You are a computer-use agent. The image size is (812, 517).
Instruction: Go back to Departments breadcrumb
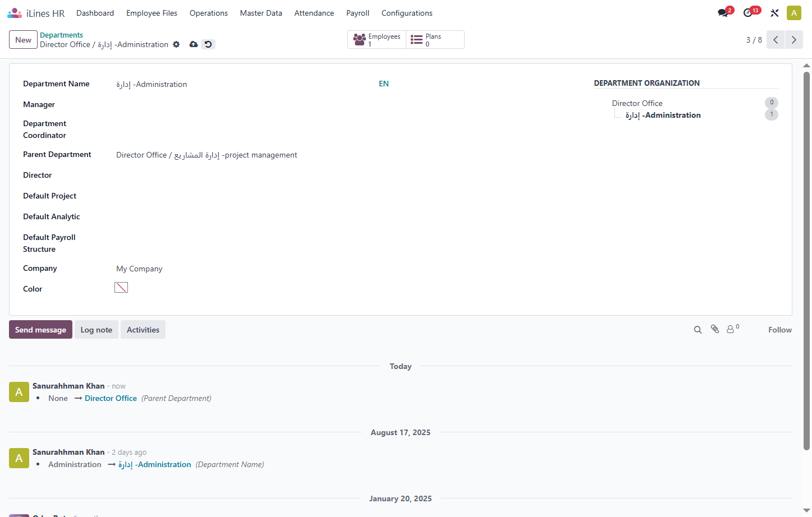(61, 35)
